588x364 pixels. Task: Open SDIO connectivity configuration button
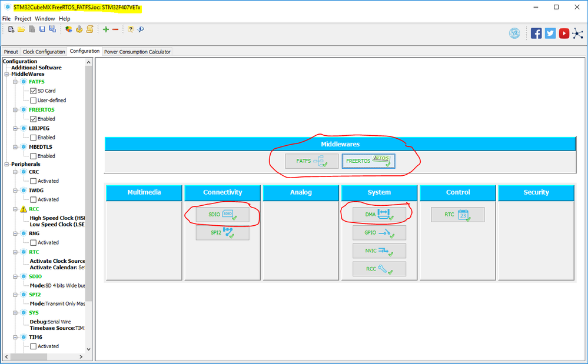pyautogui.click(x=222, y=215)
